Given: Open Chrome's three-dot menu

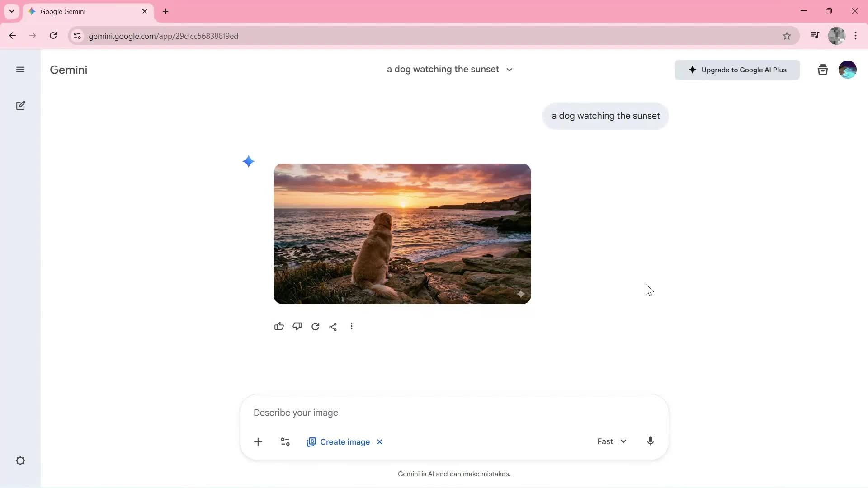Looking at the screenshot, I should click(x=856, y=36).
